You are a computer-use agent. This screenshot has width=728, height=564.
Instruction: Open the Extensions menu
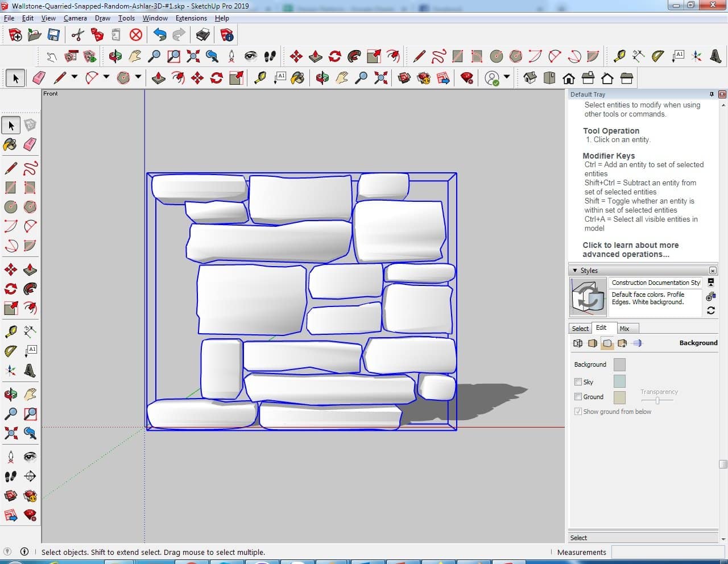pos(191,18)
